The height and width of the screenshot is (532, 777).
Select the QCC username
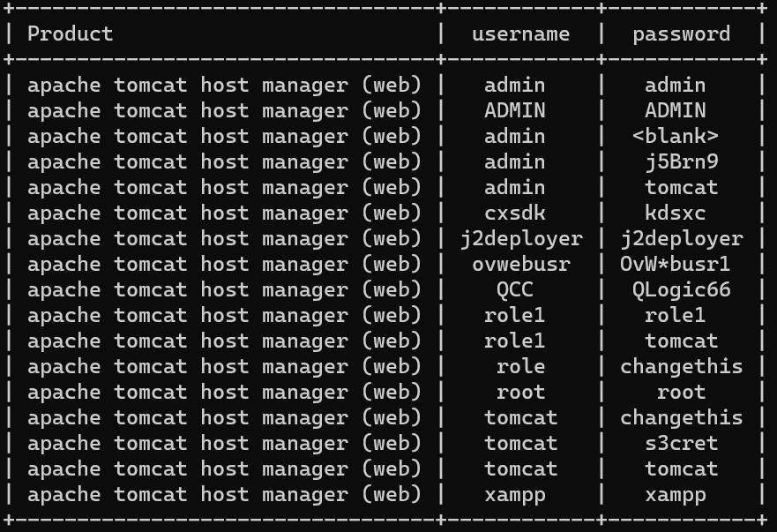tap(515, 290)
